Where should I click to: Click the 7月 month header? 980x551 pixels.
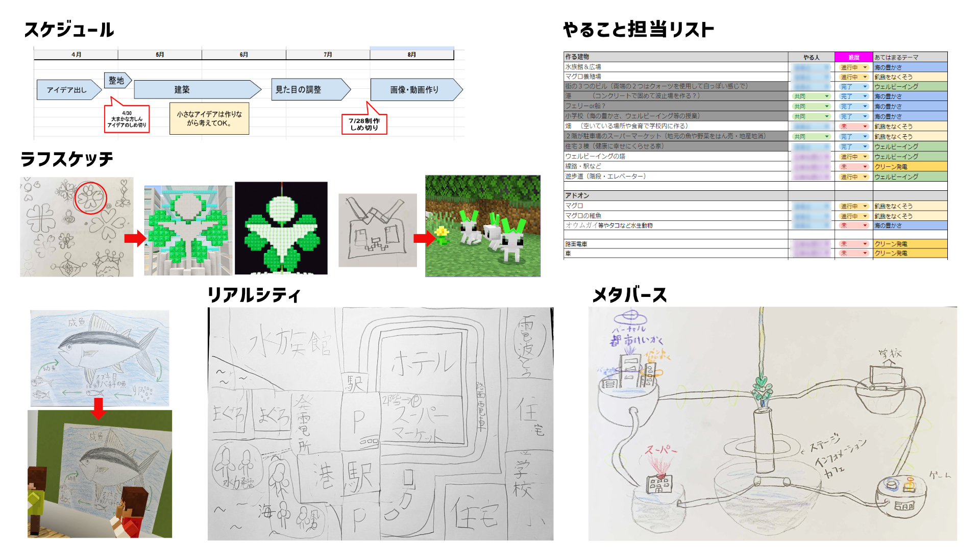pos(328,55)
